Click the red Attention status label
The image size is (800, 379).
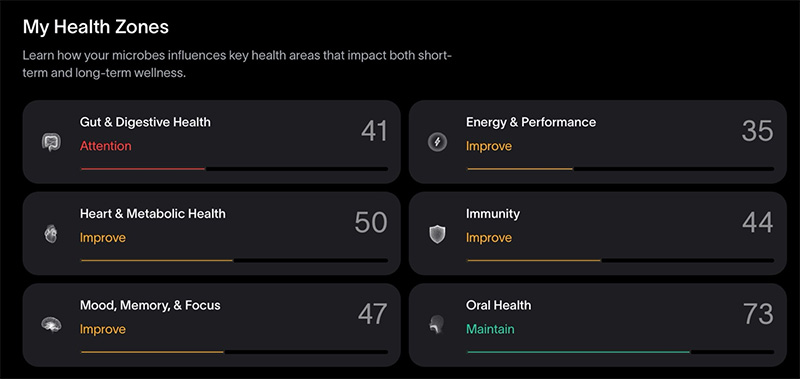(106, 146)
